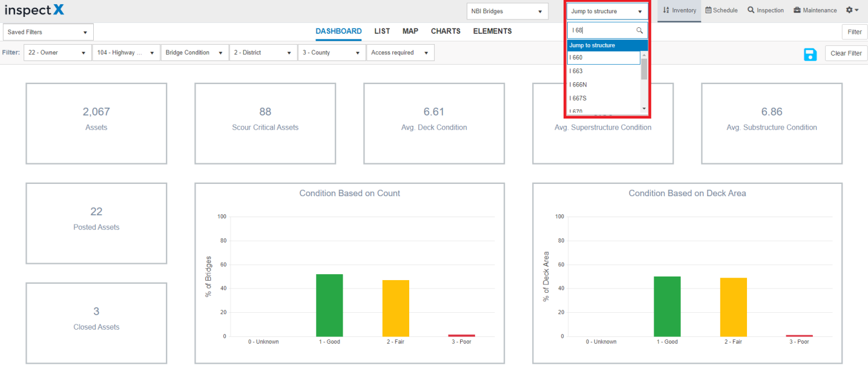The height and width of the screenshot is (383, 868).
Task: Open the Access required filter dropdown
Action: (400, 53)
